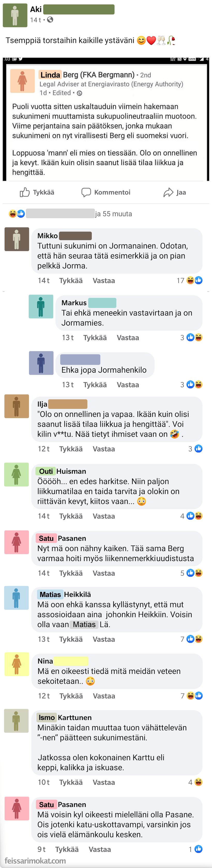Viewport: 212px width, 868px height.
Task: Click Matias Heikkilä's blue avatar
Action: click(x=17, y=598)
